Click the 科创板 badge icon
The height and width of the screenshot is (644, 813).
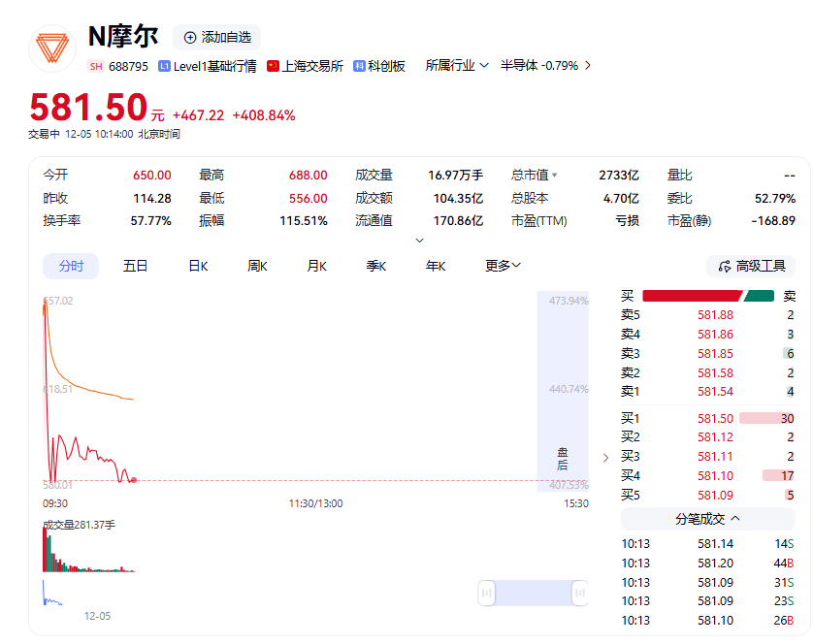point(359,66)
